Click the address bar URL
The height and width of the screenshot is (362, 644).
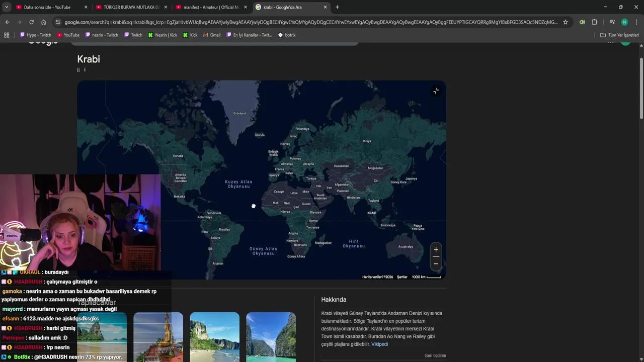coord(311,22)
